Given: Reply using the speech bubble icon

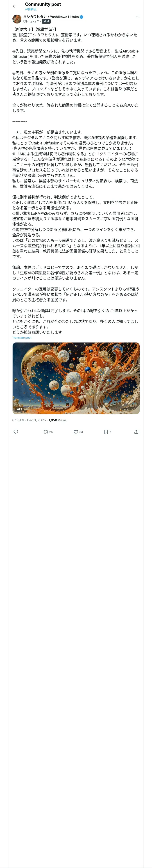Looking at the screenshot, I should [x=16, y=432].
